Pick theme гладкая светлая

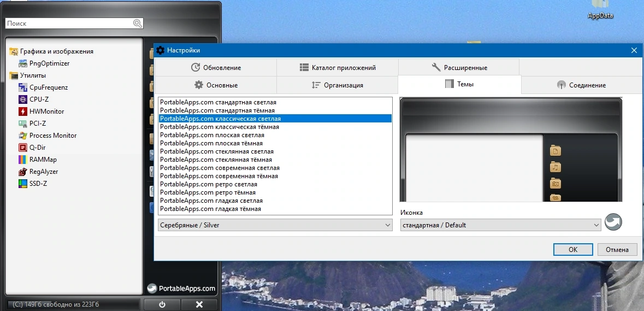pos(275,201)
